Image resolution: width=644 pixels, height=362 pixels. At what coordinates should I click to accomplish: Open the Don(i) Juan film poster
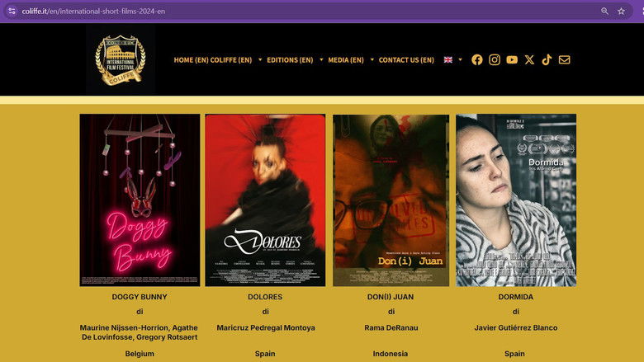coord(391,200)
